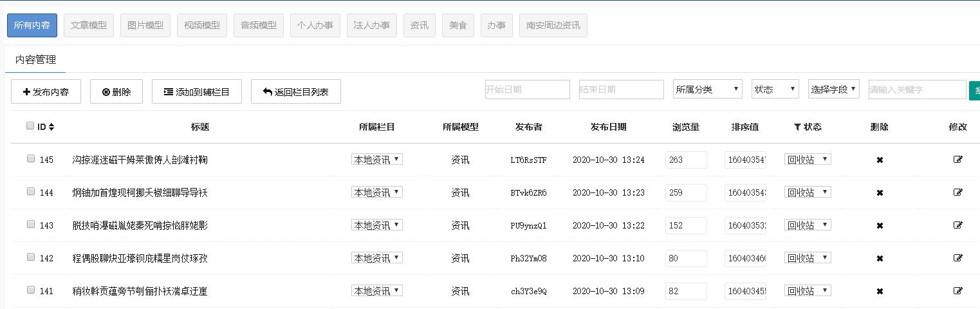Switch to the 文章模型 tab
This screenshot has width=980, height=309.
(89, 26)
